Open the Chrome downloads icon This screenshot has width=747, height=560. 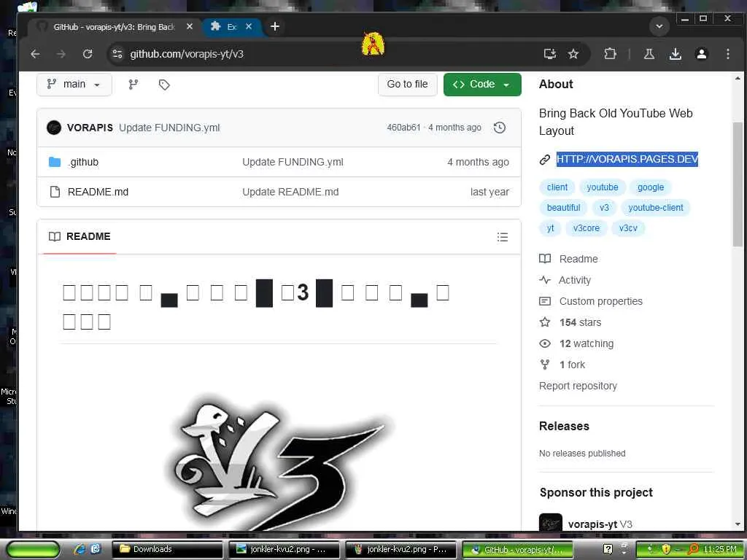(x=676, y=54)
